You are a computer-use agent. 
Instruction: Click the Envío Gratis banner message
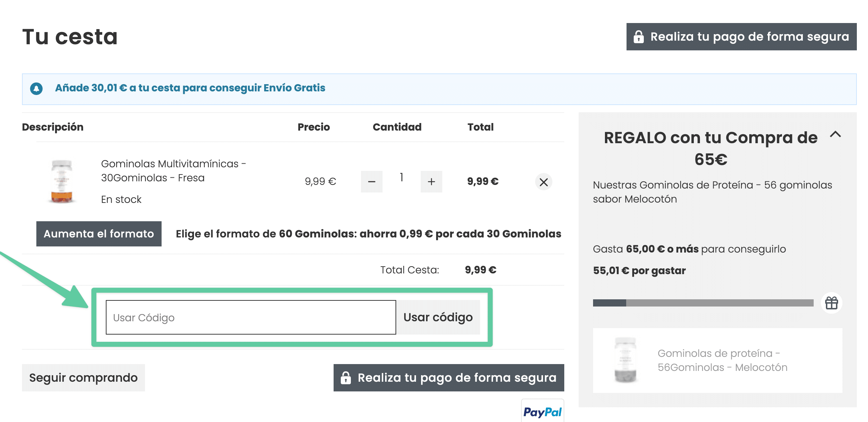(x=190, y=88)
